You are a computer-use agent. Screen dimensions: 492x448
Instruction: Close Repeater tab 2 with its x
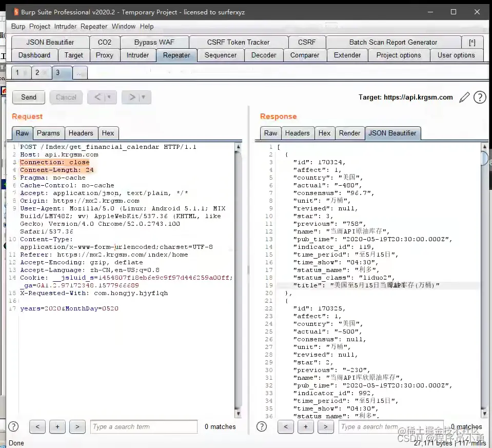click(45, 73)
